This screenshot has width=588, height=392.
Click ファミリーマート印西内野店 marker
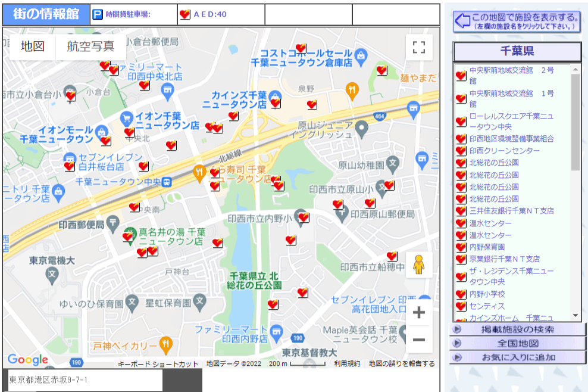(276, 333)
